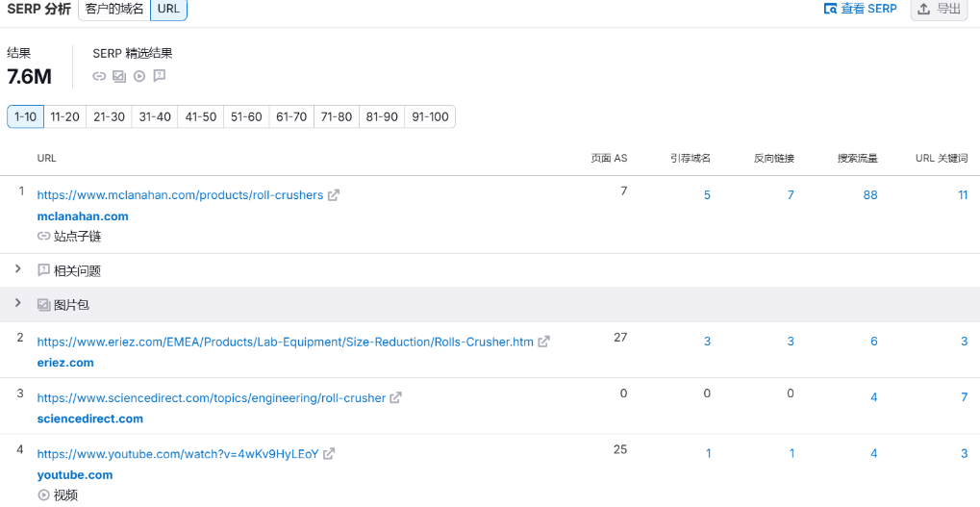The width and height of the screenshot is (980, 507).
Task: Expand the 相关问题 row
Action: 18,268
